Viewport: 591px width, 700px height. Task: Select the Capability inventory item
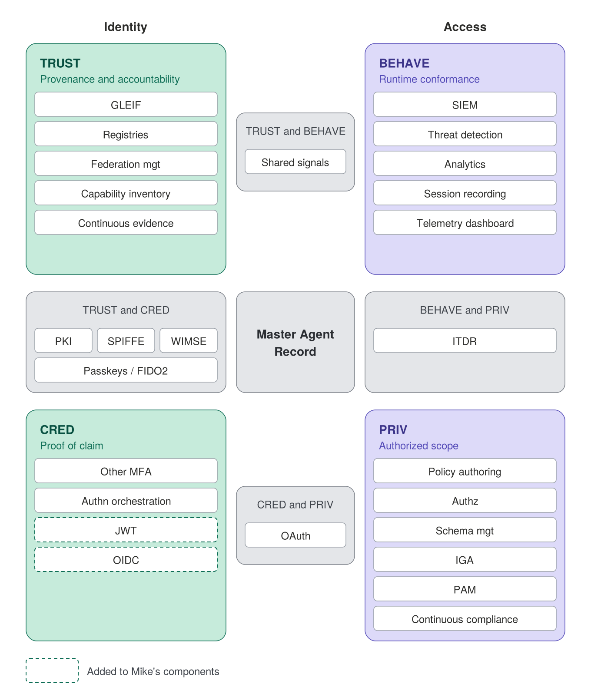coord(126,193)
